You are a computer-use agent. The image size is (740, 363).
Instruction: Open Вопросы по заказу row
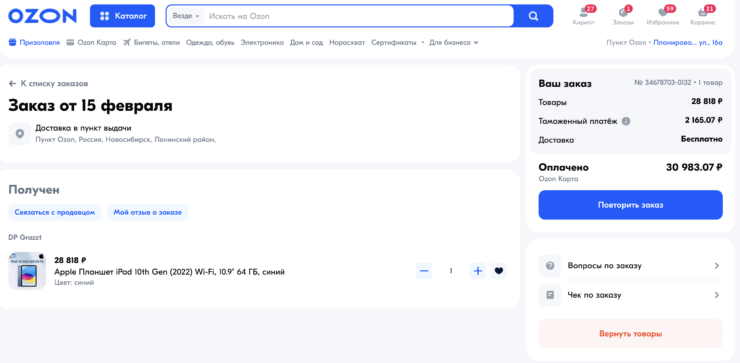631,266
